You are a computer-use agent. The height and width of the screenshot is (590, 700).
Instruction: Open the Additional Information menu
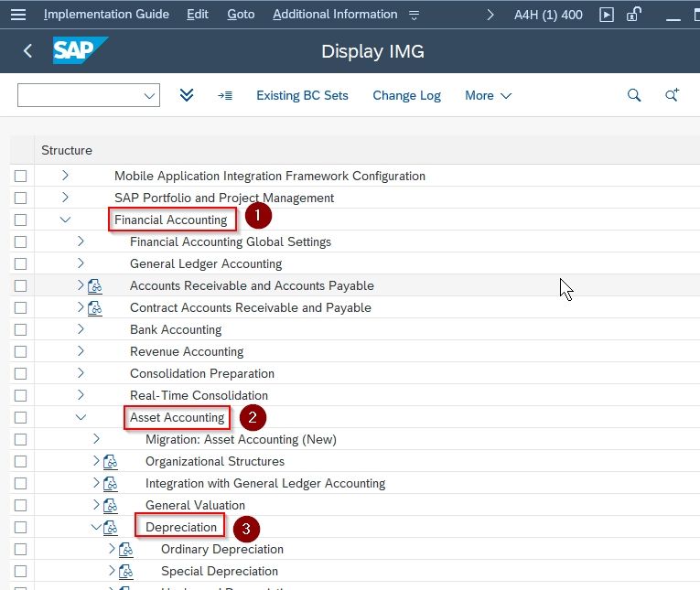point(335,15)
